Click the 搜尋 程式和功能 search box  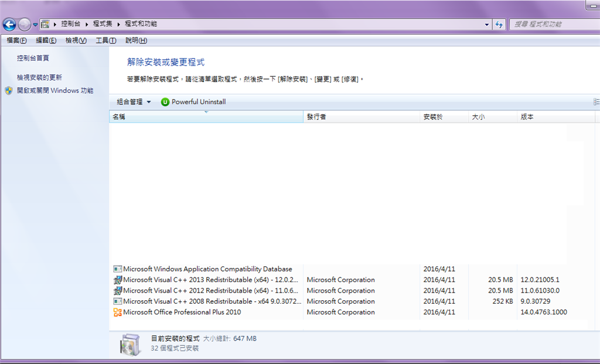[554, 24]
